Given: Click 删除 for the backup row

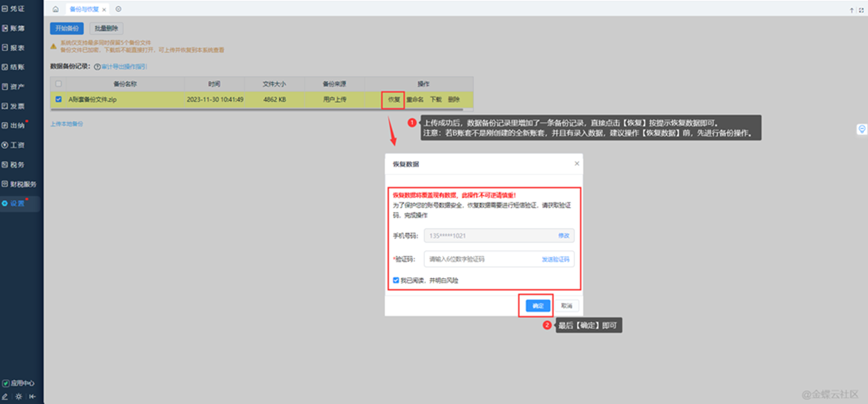Looking at the screenshot, I should coord(454,99).
